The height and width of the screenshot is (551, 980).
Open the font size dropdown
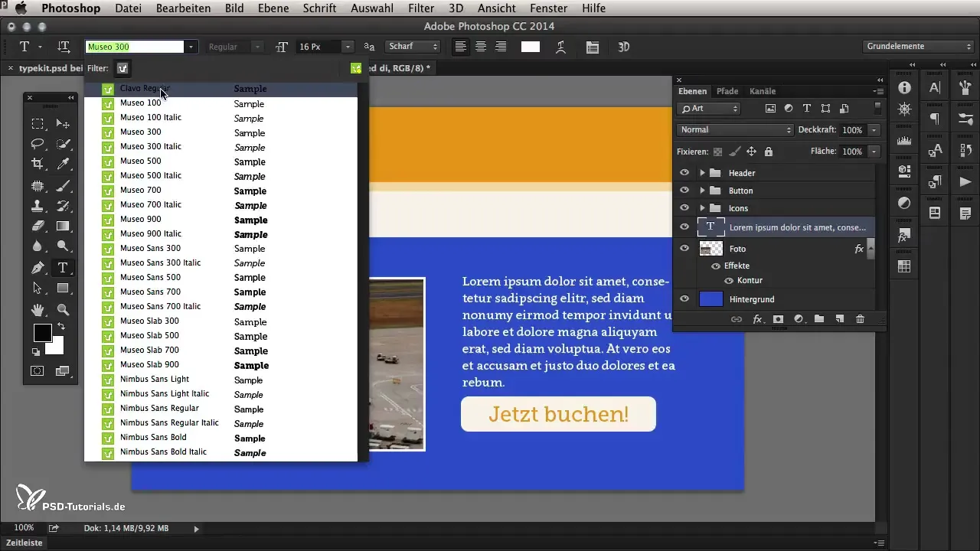click(x=348, y=47)
